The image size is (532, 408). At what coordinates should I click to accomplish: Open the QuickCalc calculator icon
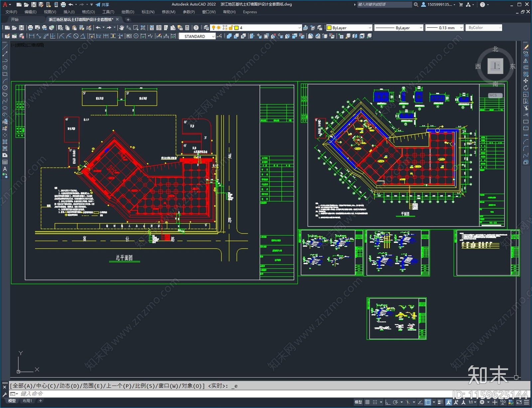point(187,28)
